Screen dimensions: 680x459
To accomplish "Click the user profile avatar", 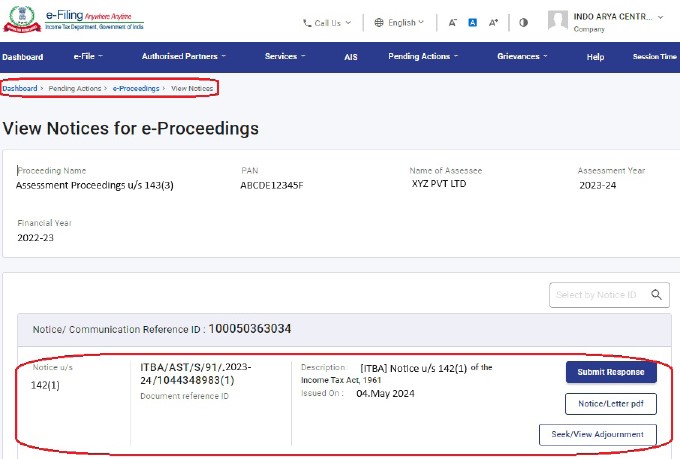I will pyautogui.click(x=558, y=20).
